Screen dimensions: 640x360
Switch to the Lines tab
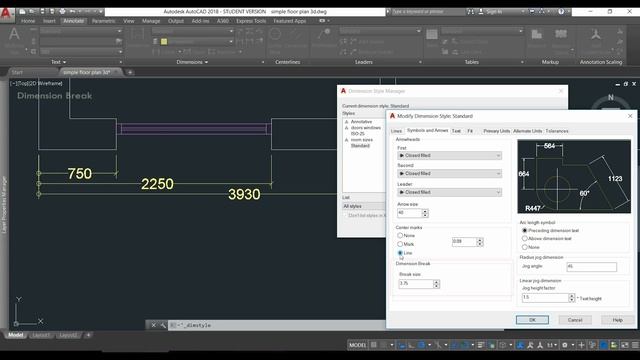(396, 131)
